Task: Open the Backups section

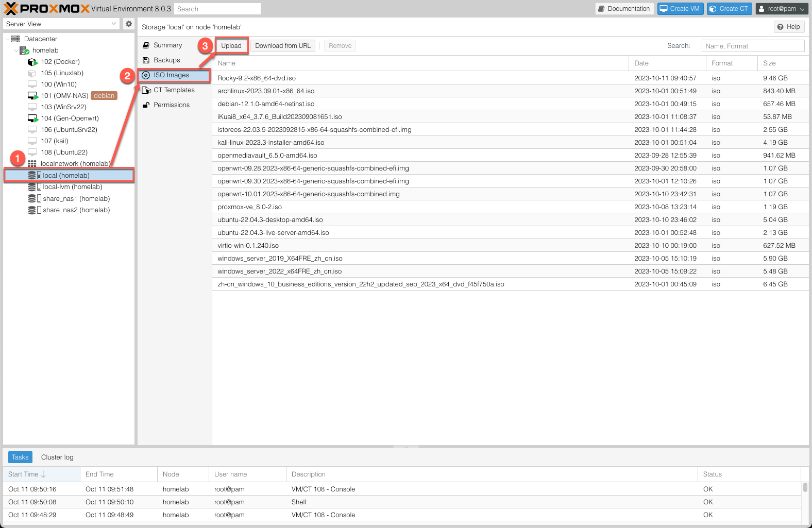Action: 174,60
